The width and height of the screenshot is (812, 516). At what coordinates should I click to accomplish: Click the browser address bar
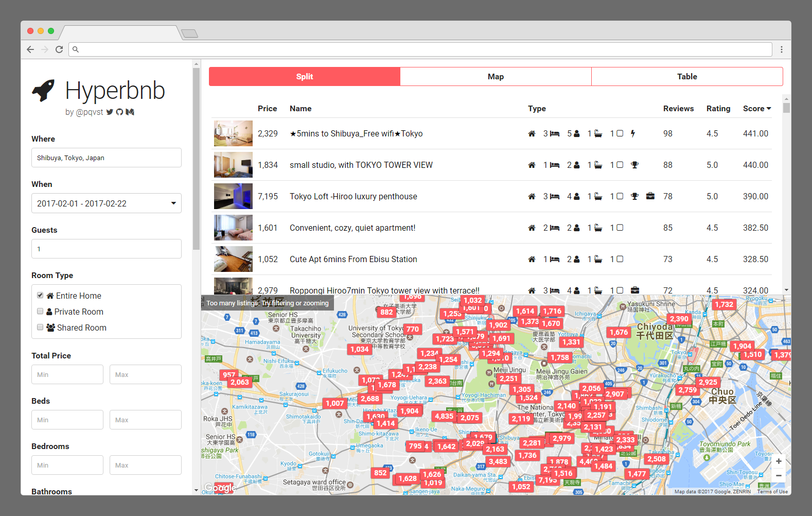[x=420, y=49]
